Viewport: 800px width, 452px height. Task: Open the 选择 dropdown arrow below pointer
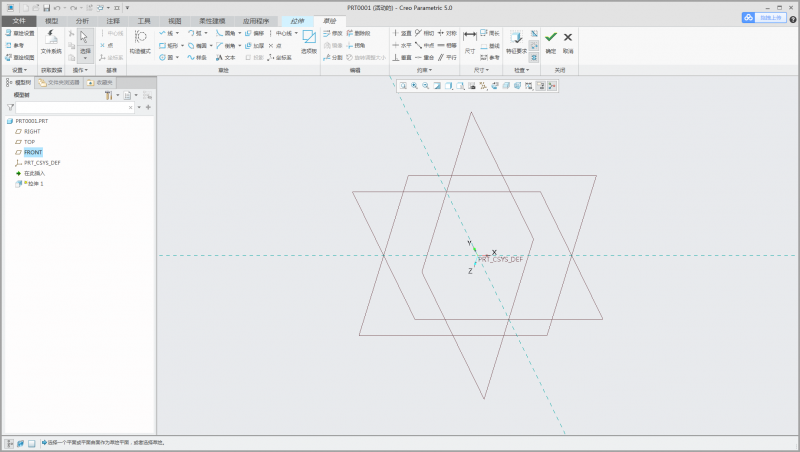(85, 58)
